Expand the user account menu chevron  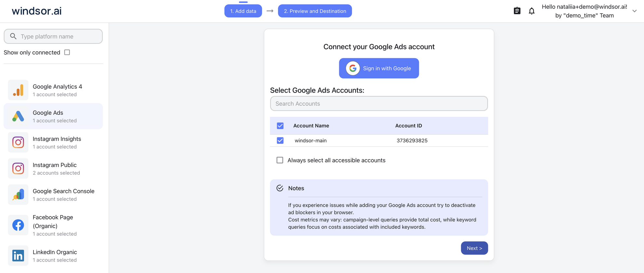tap(634, 11)
